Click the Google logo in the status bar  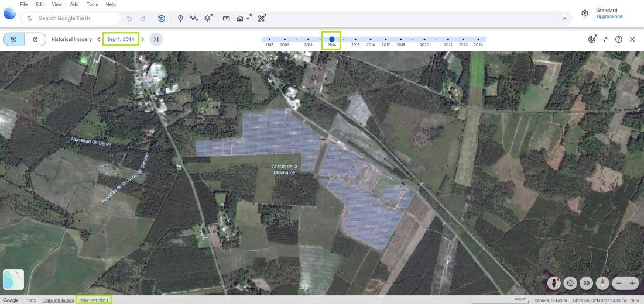(x=11, y=300)
